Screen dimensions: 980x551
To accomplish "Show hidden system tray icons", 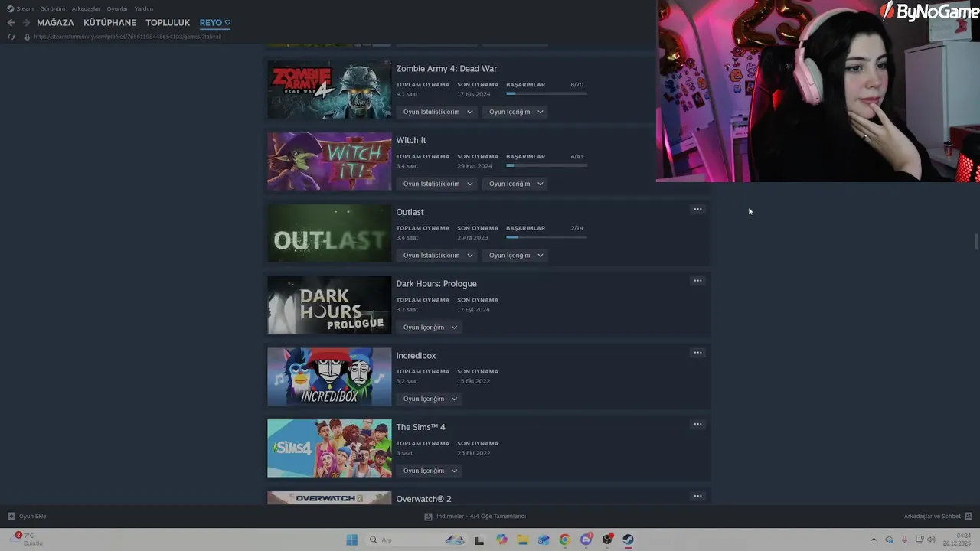I will (x=874, y=540).
